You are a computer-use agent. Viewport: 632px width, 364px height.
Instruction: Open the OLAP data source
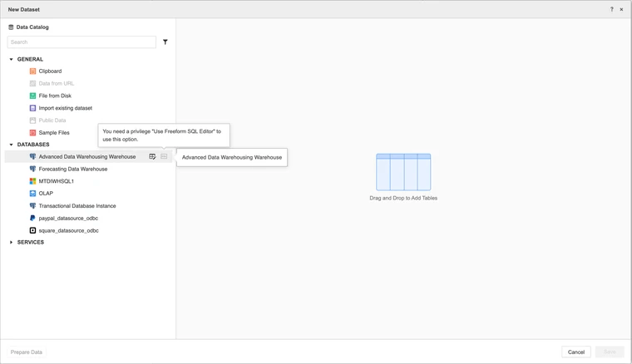pos(46,194)
